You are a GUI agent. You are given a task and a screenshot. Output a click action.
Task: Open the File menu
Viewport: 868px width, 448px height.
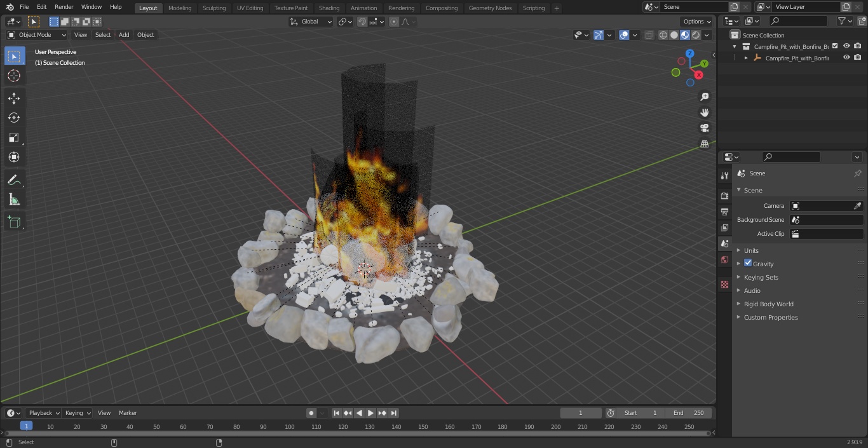pos(24,7)
